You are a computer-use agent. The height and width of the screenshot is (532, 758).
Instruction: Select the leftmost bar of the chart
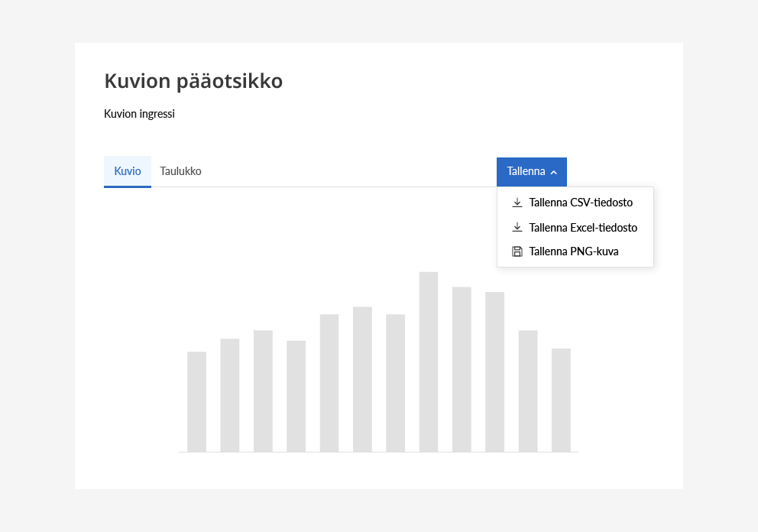pyautogui.click(x=196, y=401)
